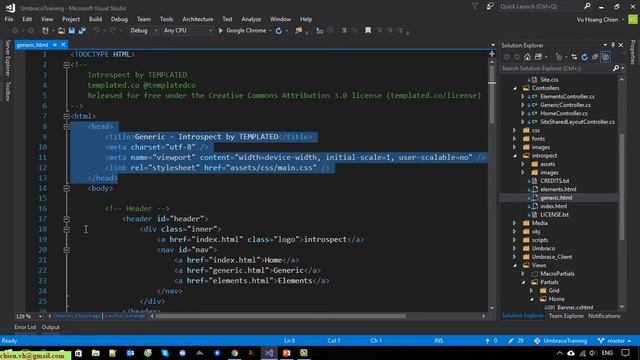Click the master git branch indicator
Image resolution: width=640 pixels, height=360 pixels.
pyautogui.click(x=614, y=341)
